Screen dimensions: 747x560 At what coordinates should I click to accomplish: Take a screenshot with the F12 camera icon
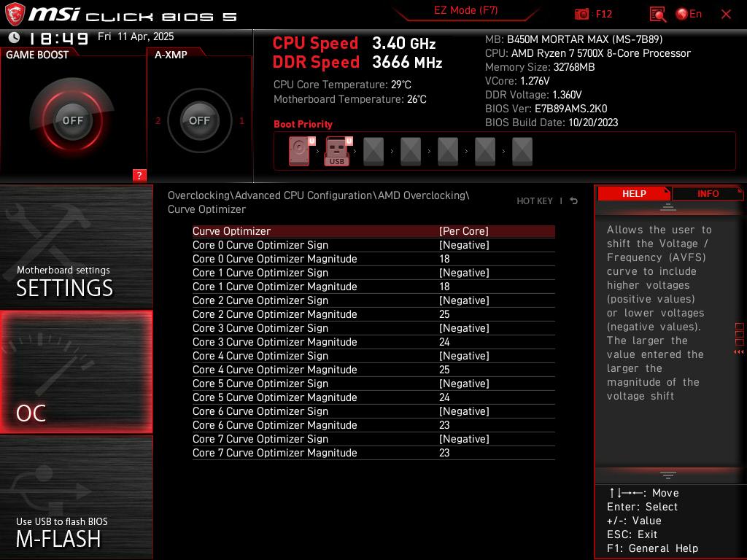click(x=581, y=15)
